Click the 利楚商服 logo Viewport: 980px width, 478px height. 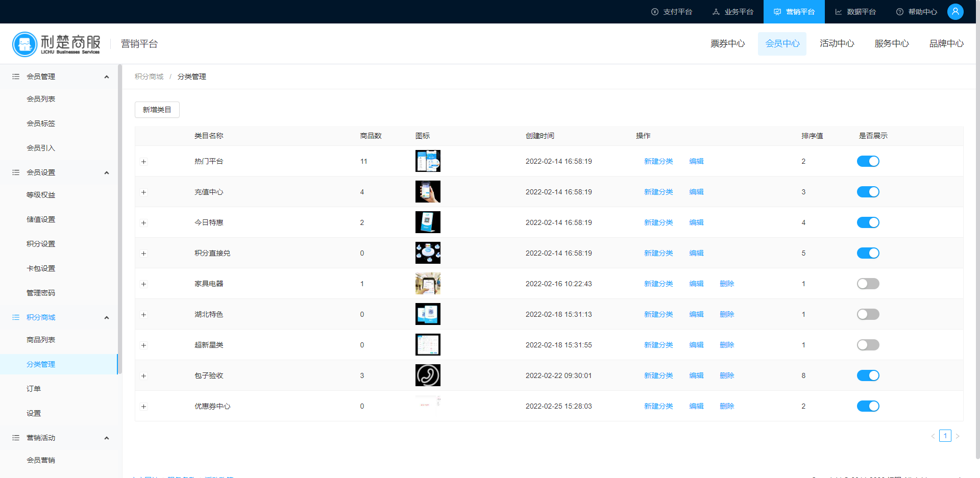(x=56, y=44)
